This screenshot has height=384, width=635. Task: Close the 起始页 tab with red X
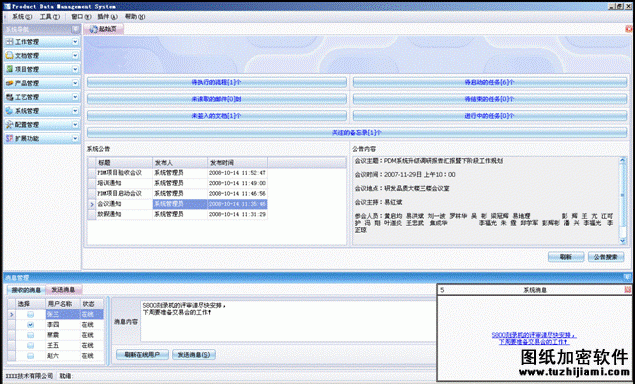[x=629, y=29]
